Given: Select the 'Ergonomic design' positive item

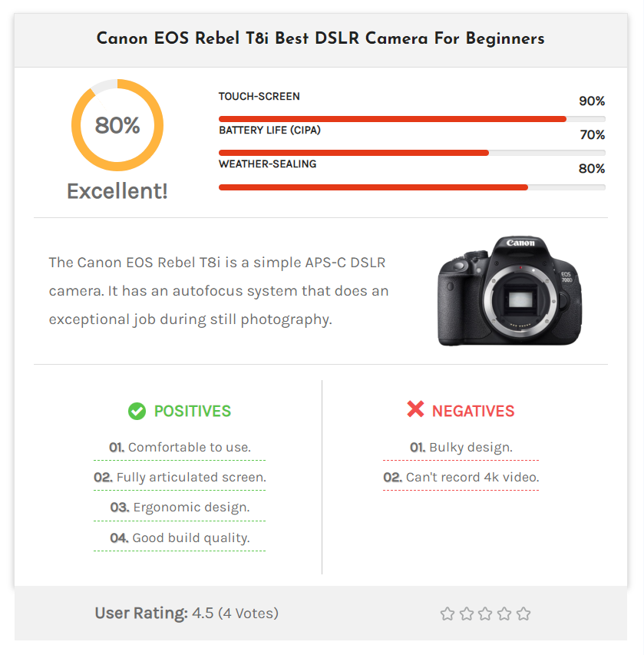Looking at the screenshot, I should 180,508.
